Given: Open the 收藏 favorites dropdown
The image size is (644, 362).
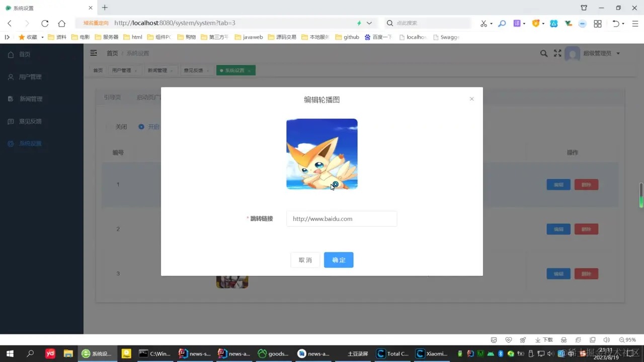Looking at the screenshot, I should click(31, 37).
